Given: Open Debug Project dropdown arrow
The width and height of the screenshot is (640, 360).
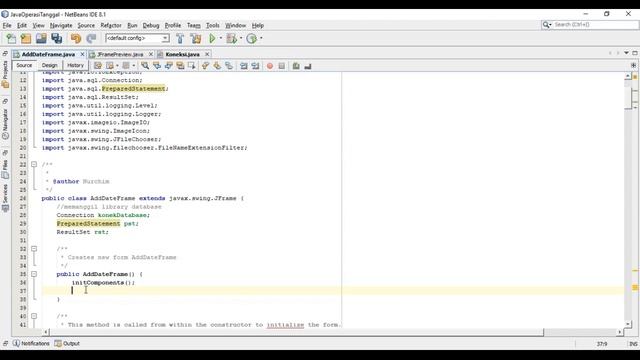Looking at the screenshot, I should 241,38.
